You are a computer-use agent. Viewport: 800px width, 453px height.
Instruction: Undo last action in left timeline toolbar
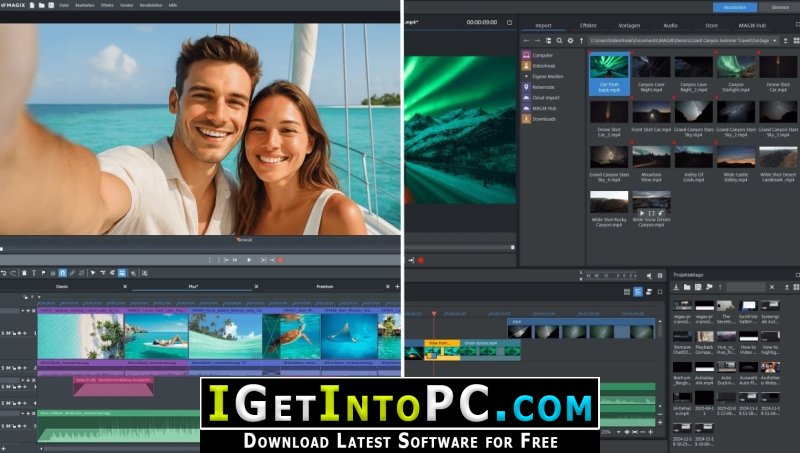click(4, 273)
